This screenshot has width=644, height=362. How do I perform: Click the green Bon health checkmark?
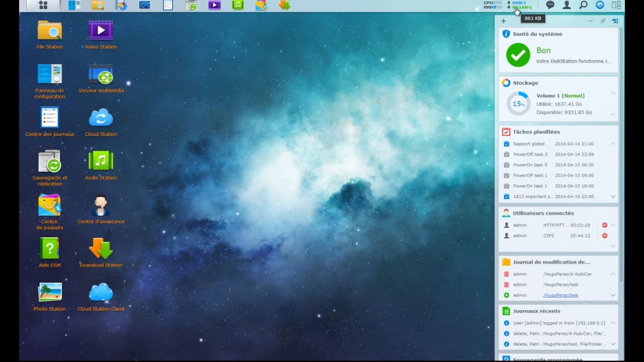(x=518, y=55)
